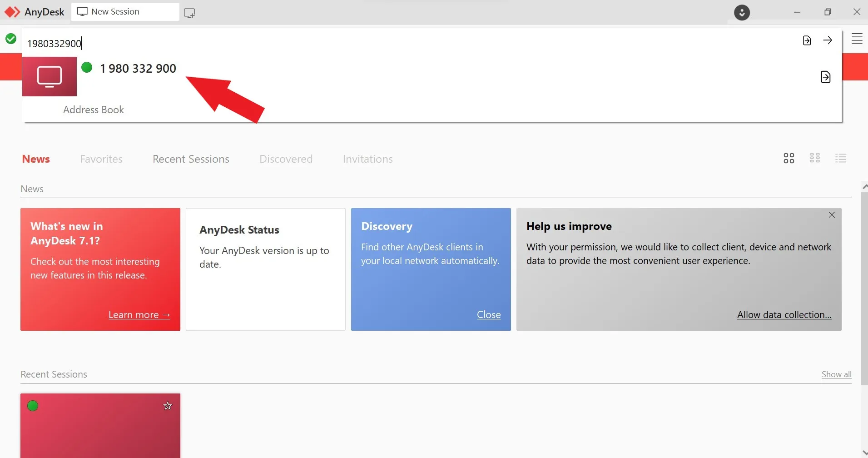Click the arrow to connect to remote desk

(828, 40)
